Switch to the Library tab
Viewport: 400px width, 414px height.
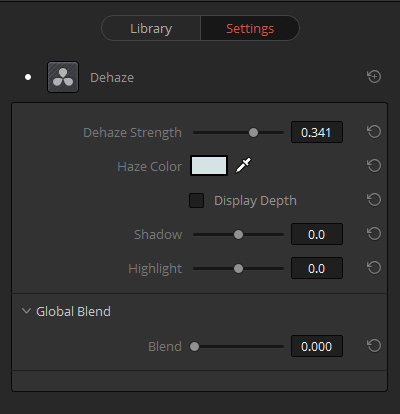[151, 28]
